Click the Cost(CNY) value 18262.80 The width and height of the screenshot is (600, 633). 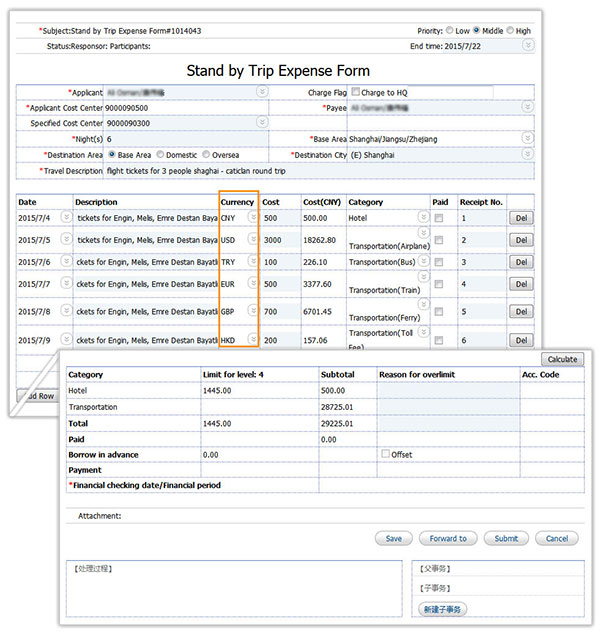[x=319, y=240]
